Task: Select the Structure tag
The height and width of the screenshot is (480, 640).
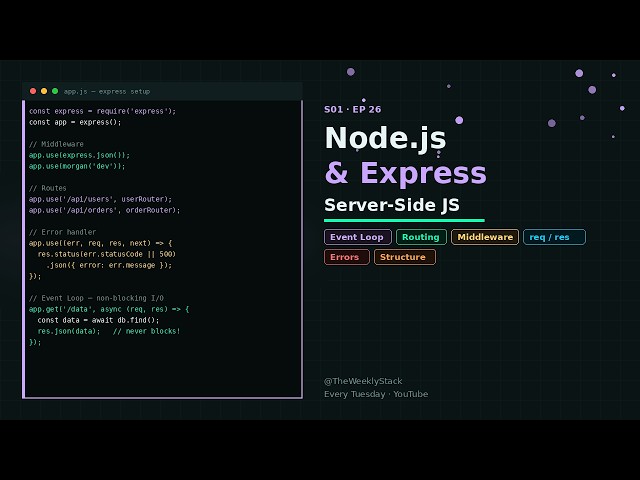Action: [x=404, y=257]
